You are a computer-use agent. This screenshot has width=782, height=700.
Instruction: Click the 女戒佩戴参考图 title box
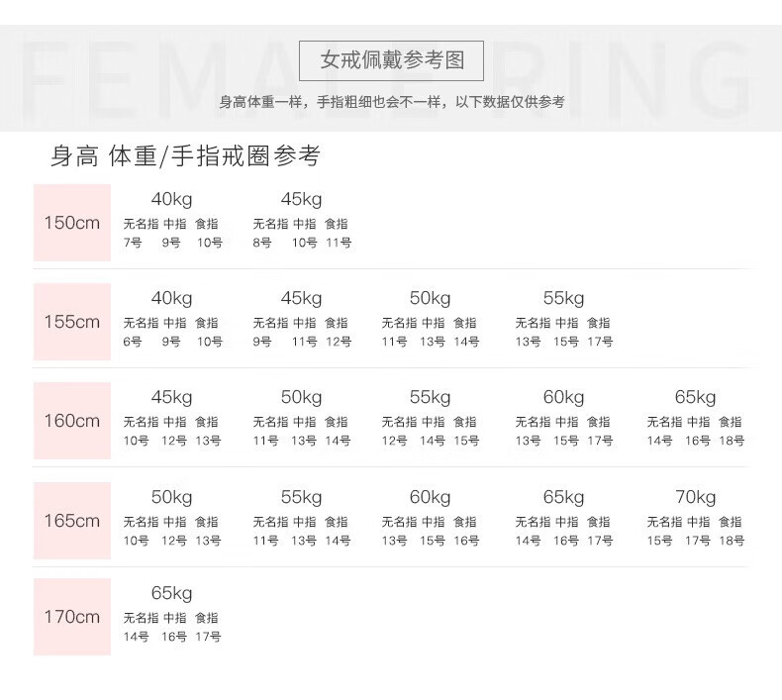pyautogui.click(x=392, y=60)
